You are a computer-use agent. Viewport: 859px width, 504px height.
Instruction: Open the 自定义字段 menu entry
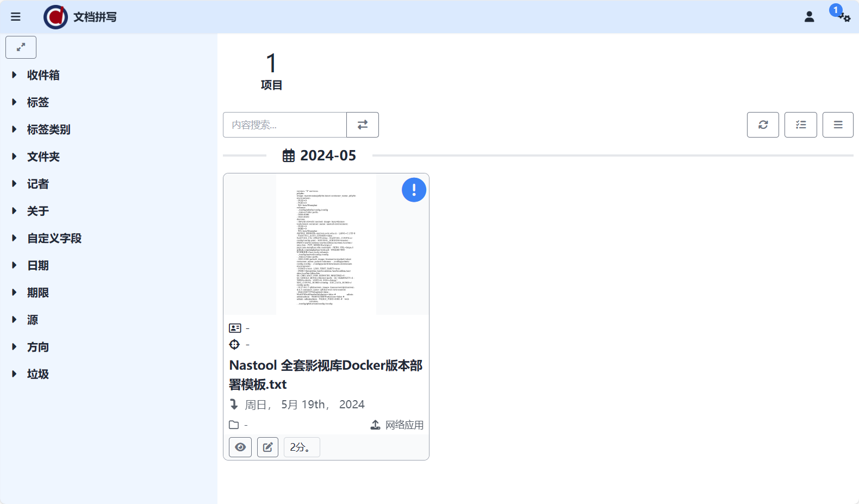point(54,238)
